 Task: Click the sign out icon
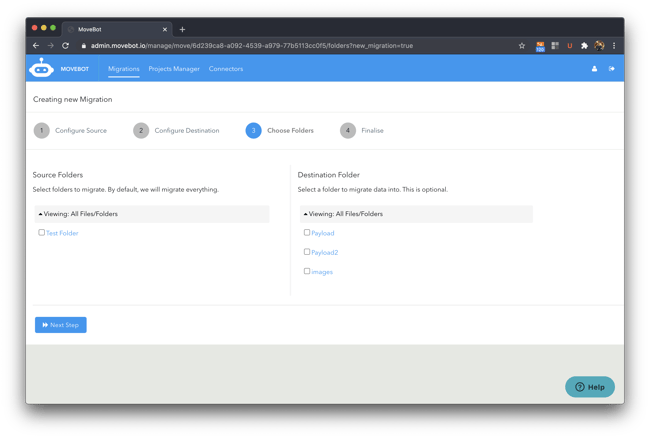click(x=611, y=69)
